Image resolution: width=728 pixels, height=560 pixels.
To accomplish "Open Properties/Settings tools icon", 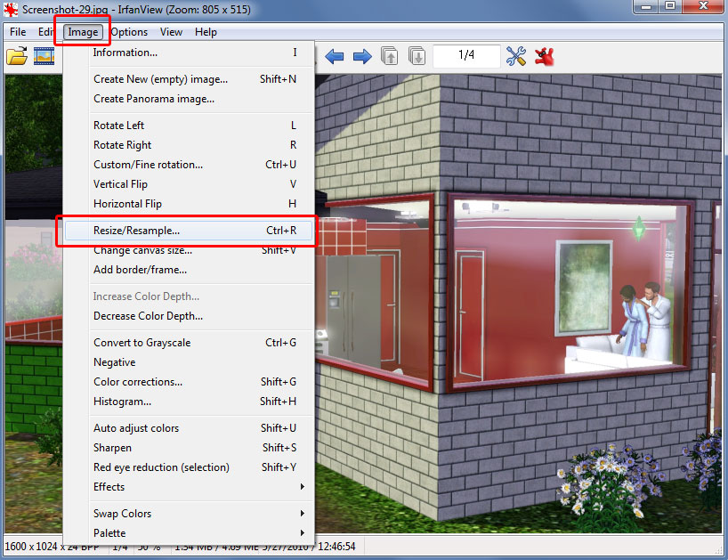I will tap(516, 57).
